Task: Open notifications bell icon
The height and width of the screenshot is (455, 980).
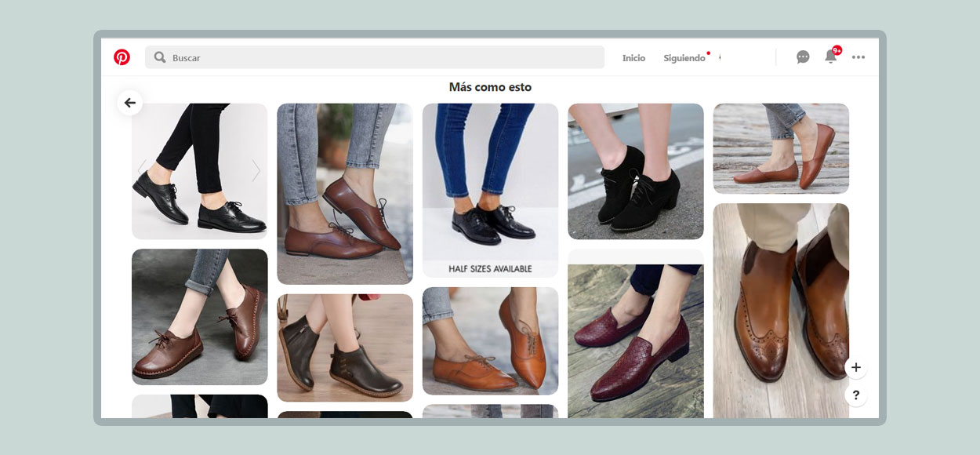Action: [831, 56]
